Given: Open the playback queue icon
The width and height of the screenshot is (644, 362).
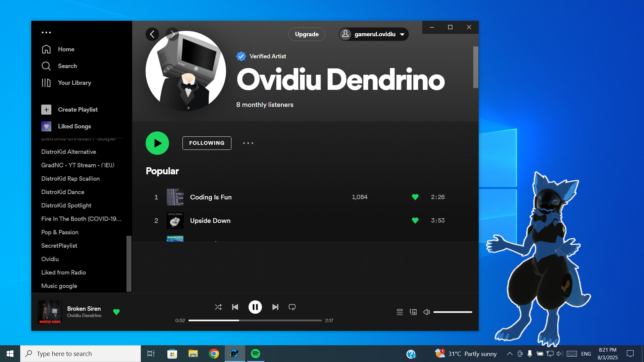Looking at the screenshot, I should pyautogui.click(x=399, y=312).
